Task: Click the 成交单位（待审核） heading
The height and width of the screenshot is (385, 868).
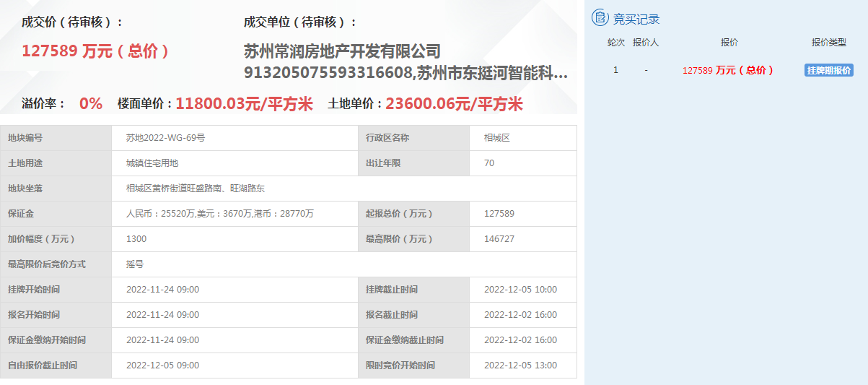Action: [x=300, y=22]
